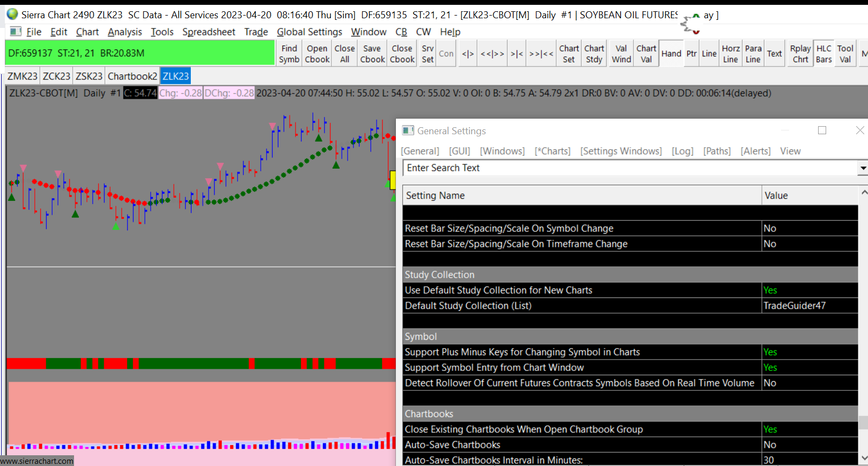Open the CB menu

click(401, 32)
